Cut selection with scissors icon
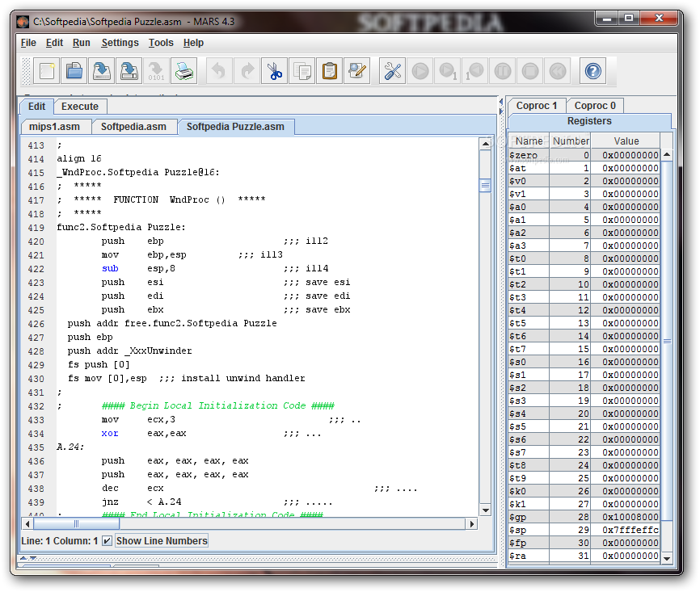Image resolution: width=700 pixels, height=592 pixels. tap(275, 71)
